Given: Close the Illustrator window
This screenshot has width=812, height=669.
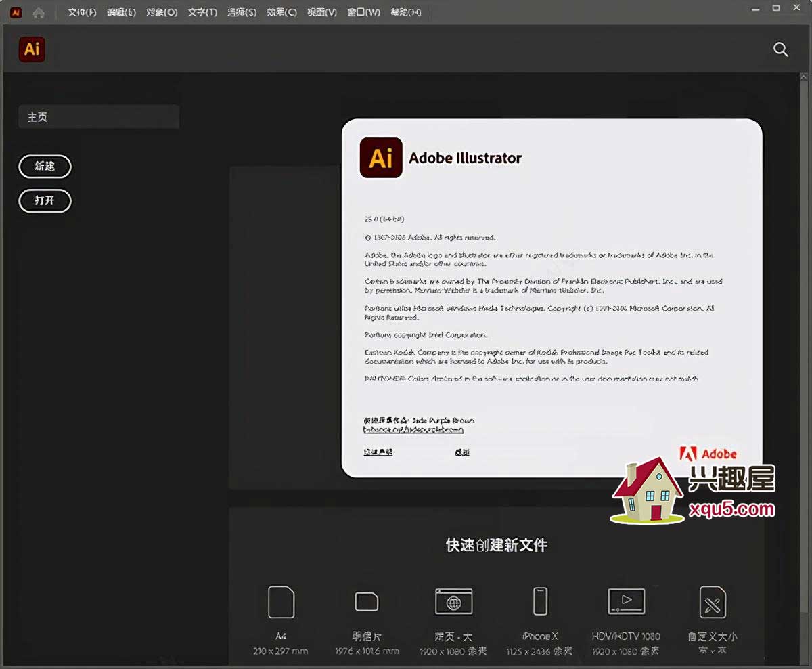Looking at the screenshot, I should point(797,8).
